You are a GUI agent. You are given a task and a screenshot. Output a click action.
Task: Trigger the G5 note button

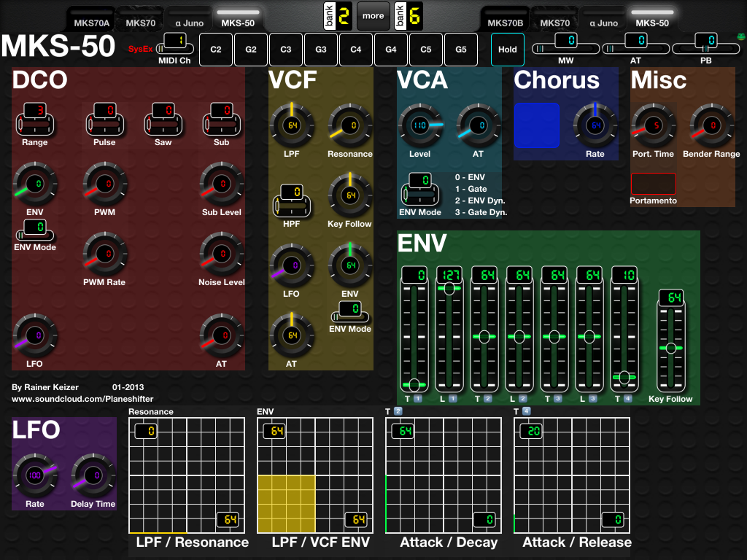point(461,49)
